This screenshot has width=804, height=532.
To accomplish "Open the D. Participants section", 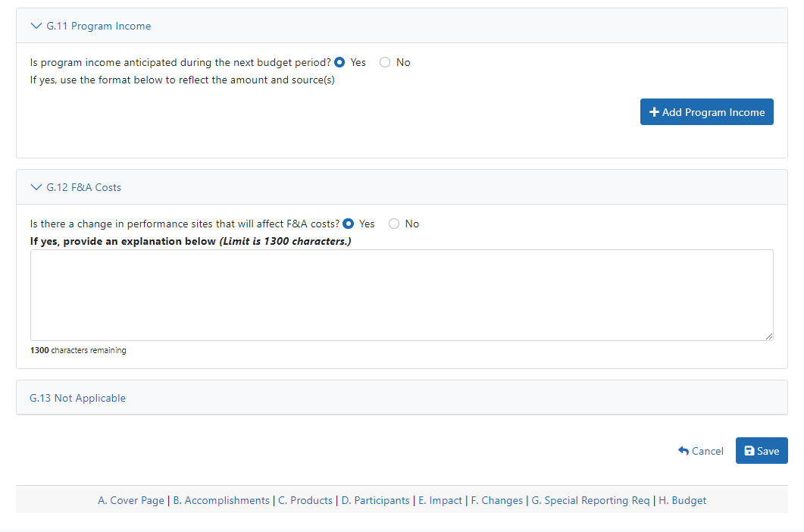I will click(x=375, y=500).
